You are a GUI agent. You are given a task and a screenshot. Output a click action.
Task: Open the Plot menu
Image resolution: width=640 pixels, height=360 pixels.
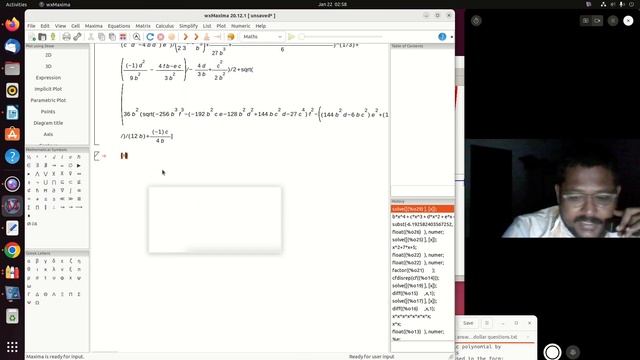point(221,26)
